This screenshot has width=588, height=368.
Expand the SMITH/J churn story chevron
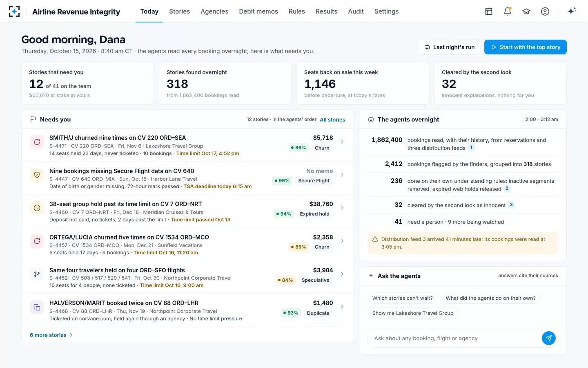[342, 141]
